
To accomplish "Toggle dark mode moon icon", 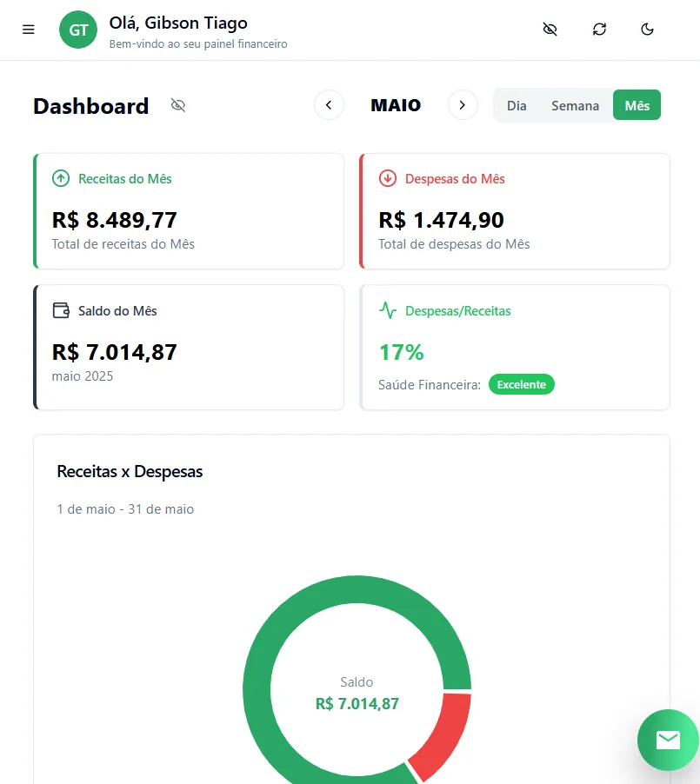I will pos(647,30).
